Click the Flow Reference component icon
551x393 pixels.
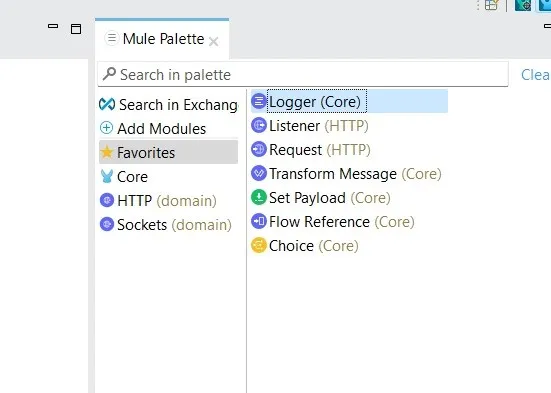coord(259,221)
